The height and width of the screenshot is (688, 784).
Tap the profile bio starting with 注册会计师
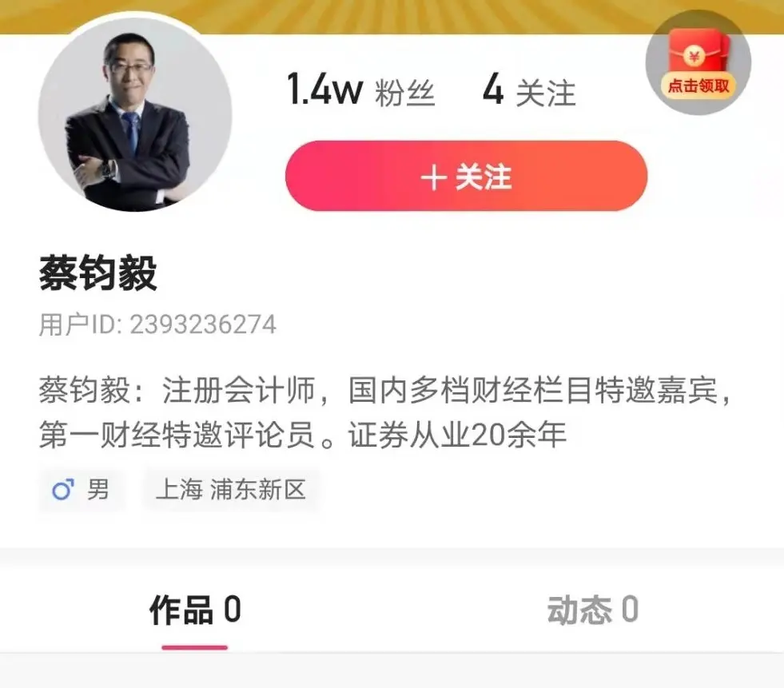pyautogui.click(x=385, y=412)
